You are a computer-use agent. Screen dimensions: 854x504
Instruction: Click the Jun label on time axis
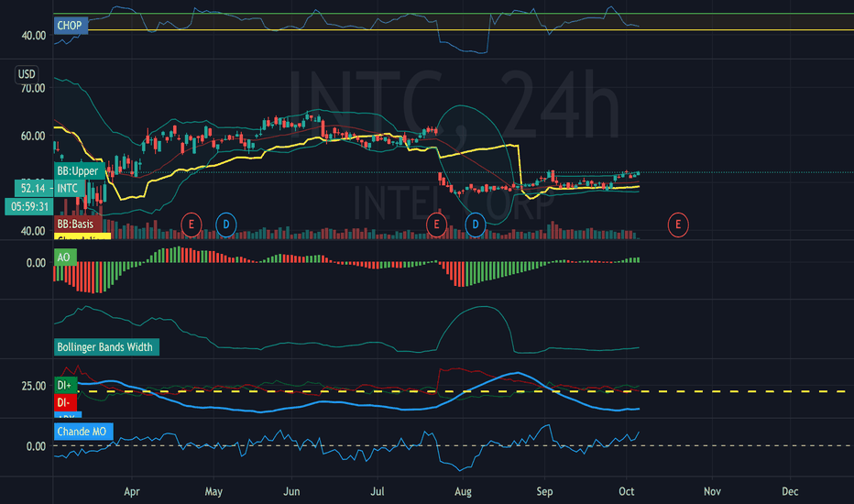coord(291,491)
